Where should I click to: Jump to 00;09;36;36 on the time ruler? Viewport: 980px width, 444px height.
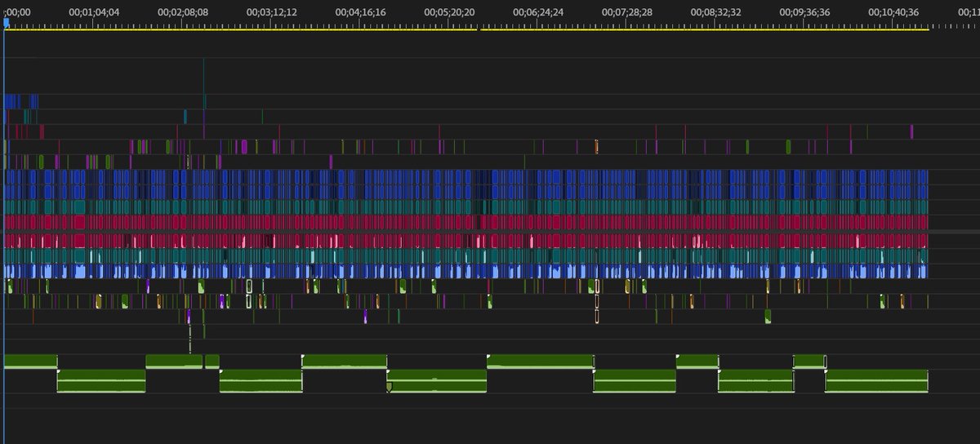pyautogui.click(x=805, y=13)
